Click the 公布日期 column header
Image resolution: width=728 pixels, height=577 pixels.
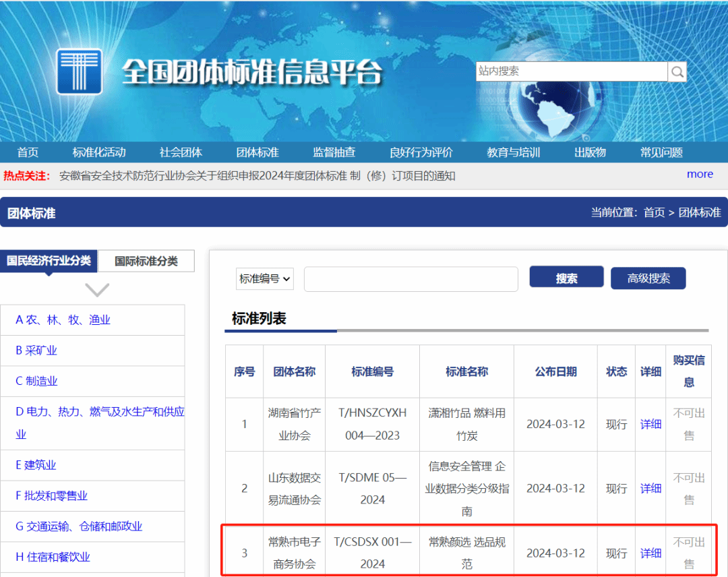click(555, 371)
